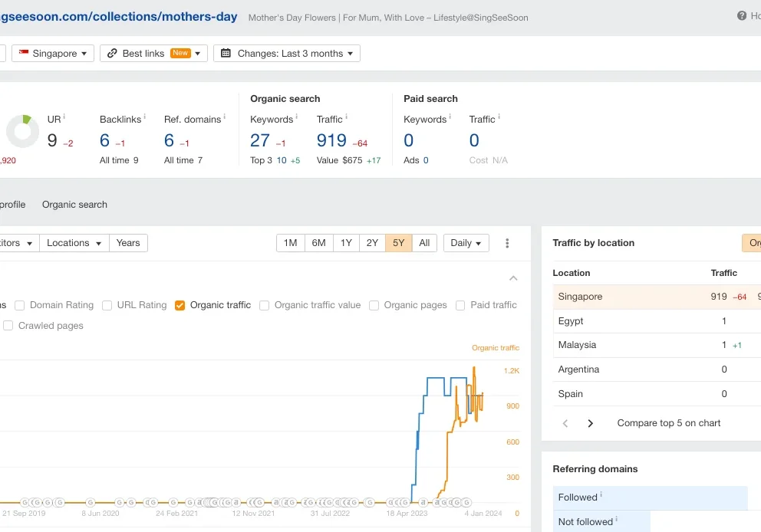Click the info icon beside Backlinks
This screenshot has height=532, width=761.
pos(144,117)
